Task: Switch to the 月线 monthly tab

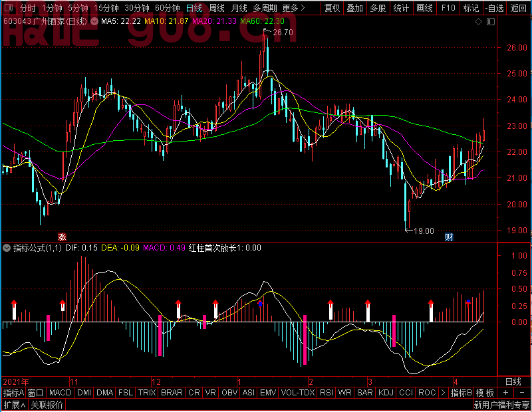Action: [239, 8]
